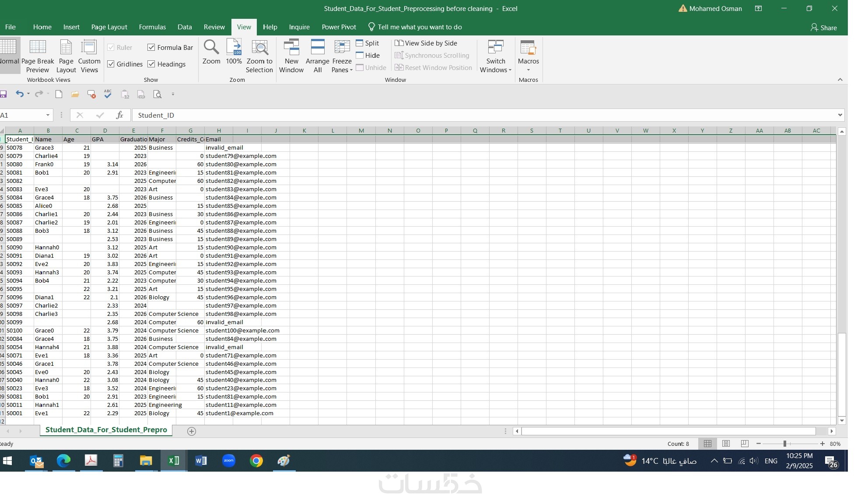Viewport: 861px width, 504px height.
Task: Click the Zoom to Selection icon
Action: [259, 47]
